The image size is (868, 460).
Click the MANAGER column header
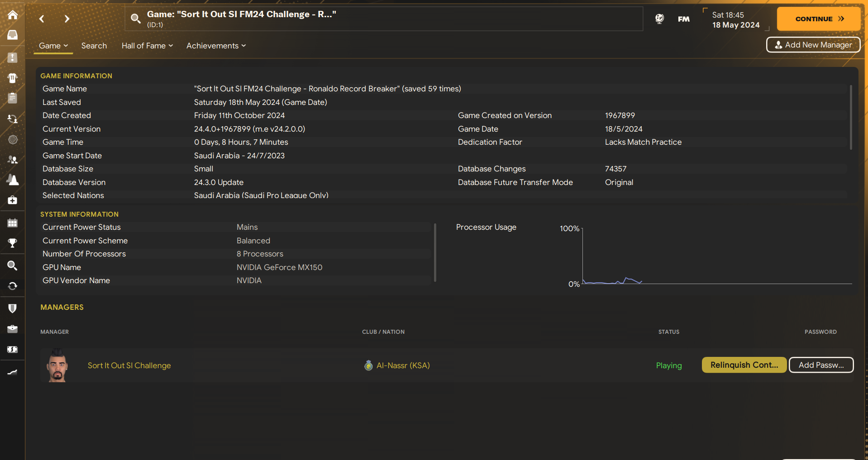click(55, 332)
